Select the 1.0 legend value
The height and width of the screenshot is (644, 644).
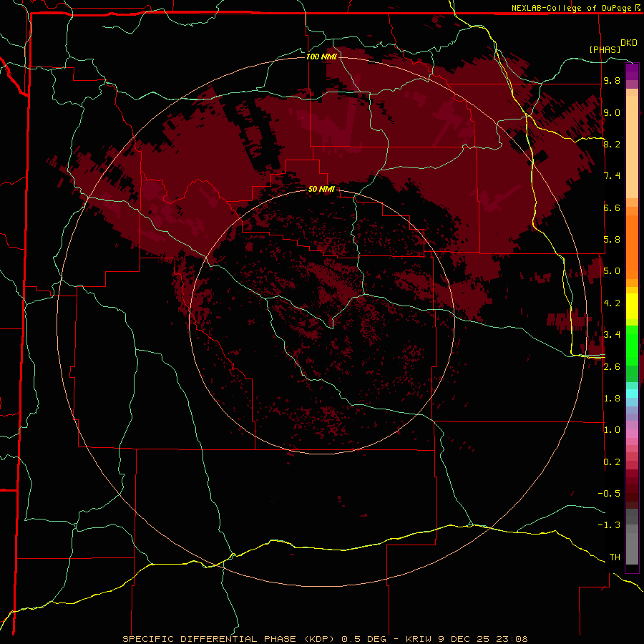click(x=612, y=430)
